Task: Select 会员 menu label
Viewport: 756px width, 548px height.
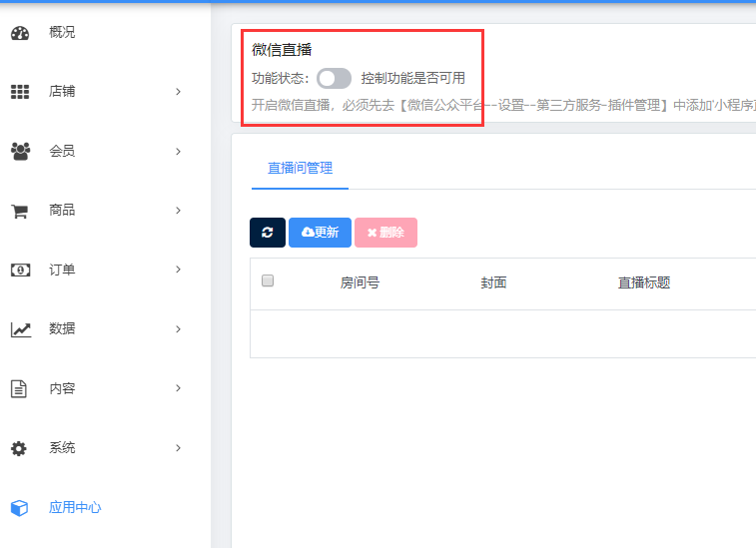Action: click(62, 151)
